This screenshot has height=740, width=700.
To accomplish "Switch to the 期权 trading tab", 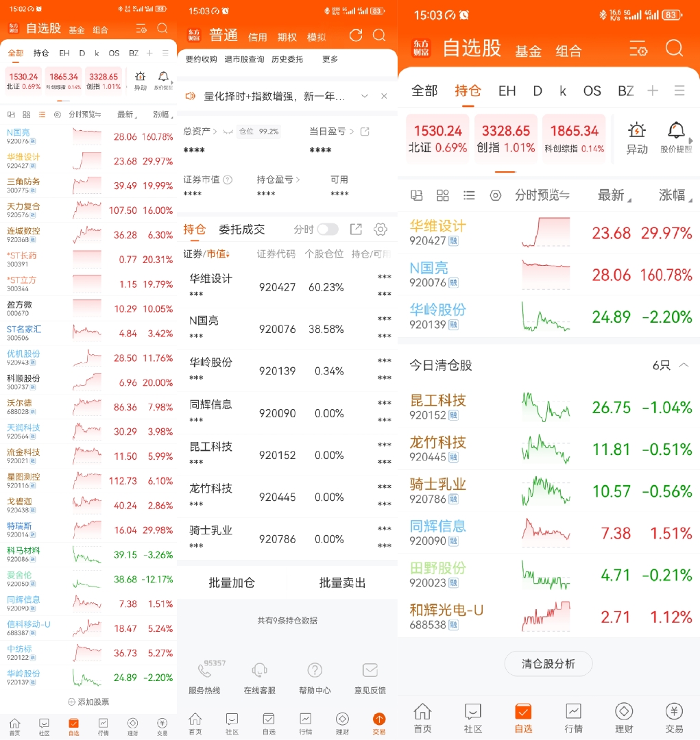I will click(x=287, y=37).
